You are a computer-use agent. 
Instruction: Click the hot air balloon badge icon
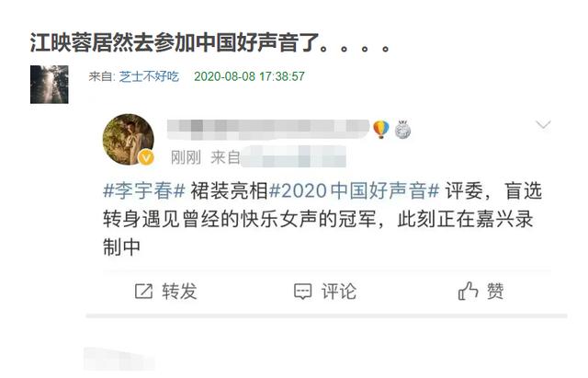pos(381,129)
